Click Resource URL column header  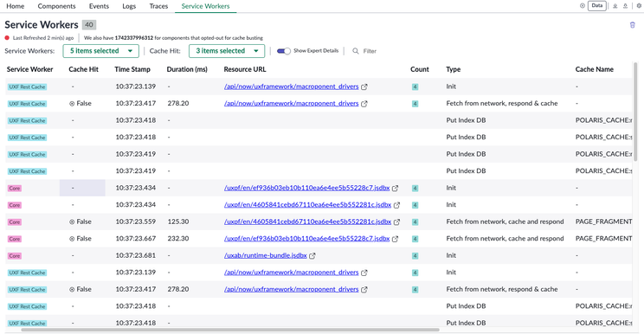(x=245, y=69)
